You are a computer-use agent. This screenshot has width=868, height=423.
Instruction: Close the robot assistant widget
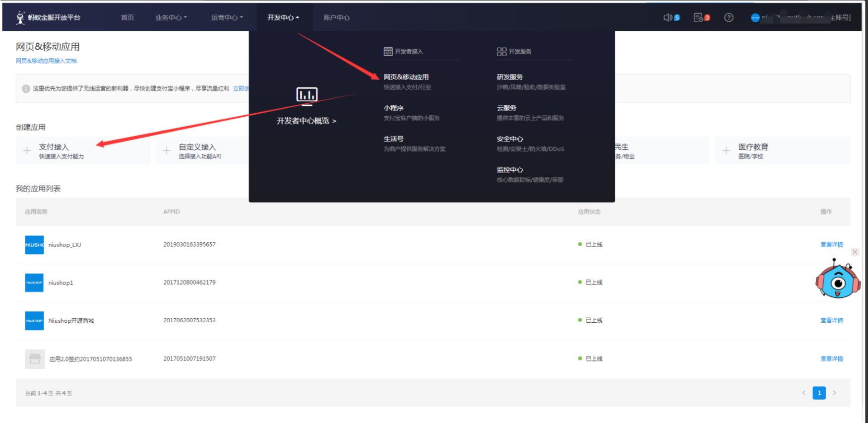coord(855,252)
